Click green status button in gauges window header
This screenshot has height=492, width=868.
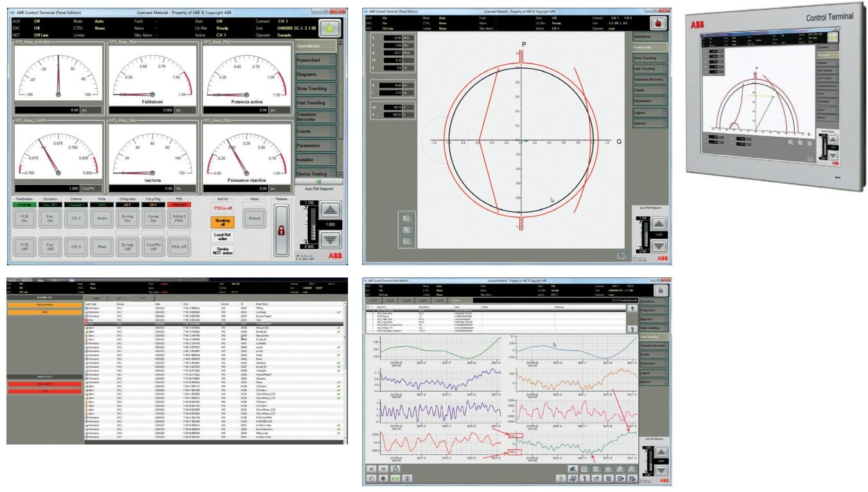click(x=331, y=28)
